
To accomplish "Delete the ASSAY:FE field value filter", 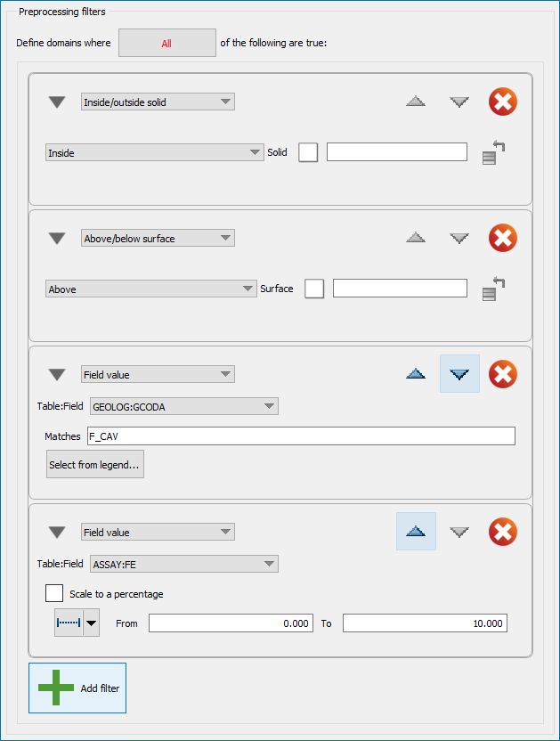I will pyautogui.click(x=503, y=533).
